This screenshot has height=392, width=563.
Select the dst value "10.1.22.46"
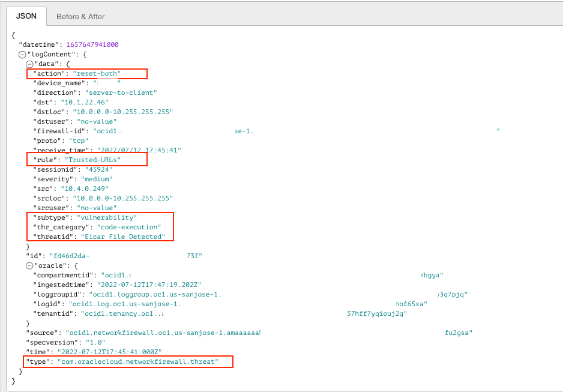85,102
